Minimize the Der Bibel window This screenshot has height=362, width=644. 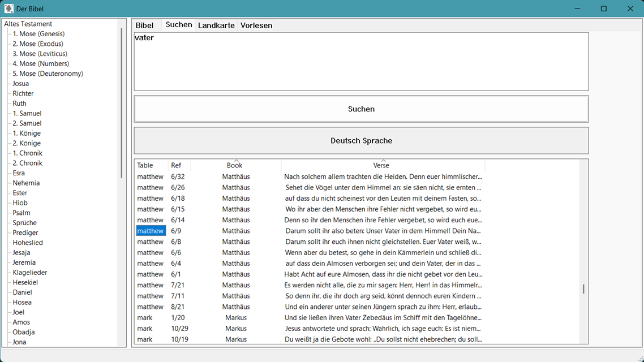[577, 8]
